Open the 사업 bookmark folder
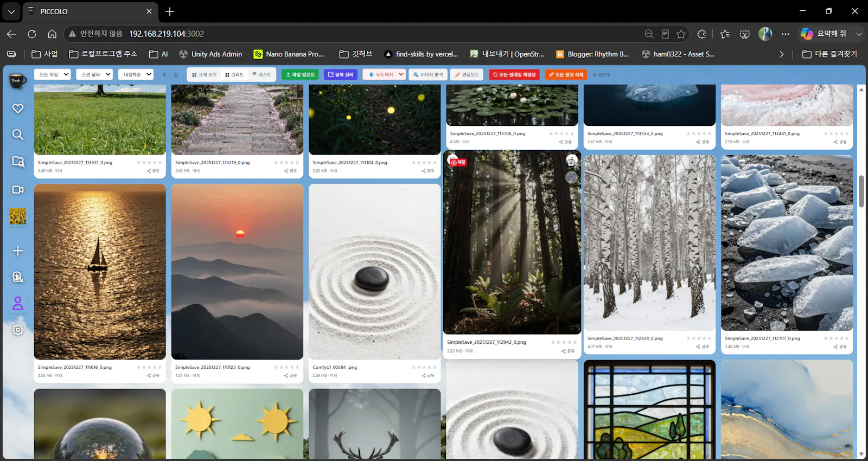Image resolution: width=868 pixels, height=461 pixels. coord(44,54)
